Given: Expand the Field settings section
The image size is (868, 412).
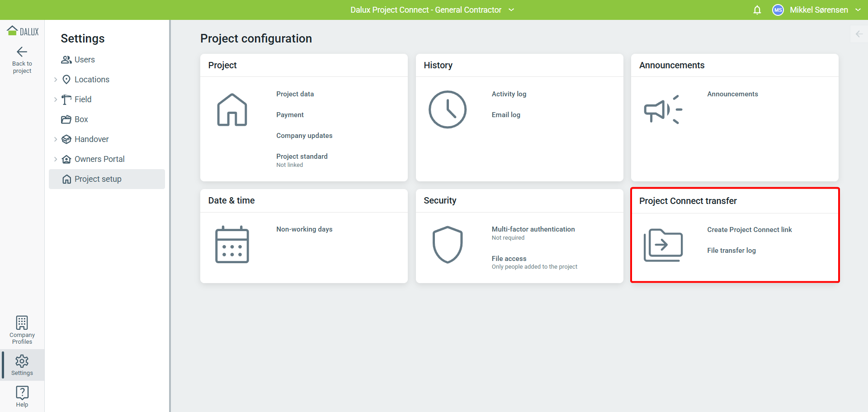Looking at the screenshot, I should tap(56, 99).
